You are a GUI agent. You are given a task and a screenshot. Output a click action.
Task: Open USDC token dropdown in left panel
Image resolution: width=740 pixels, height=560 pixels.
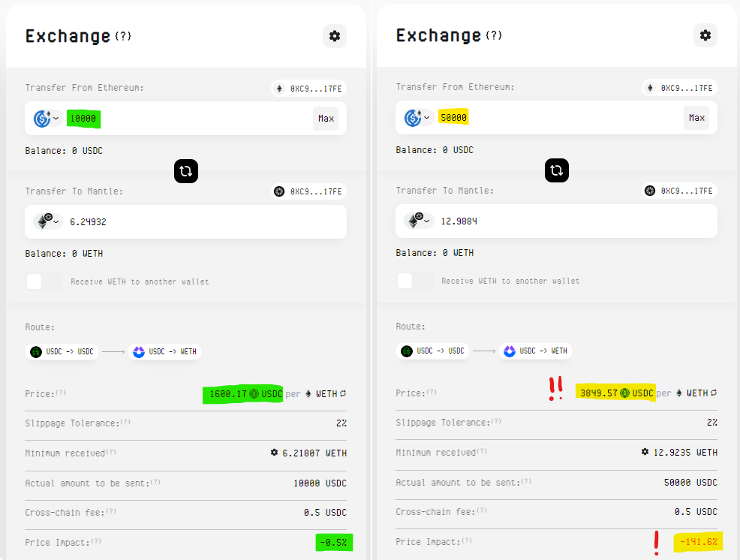pyautogui.click(x=47, y=118)
